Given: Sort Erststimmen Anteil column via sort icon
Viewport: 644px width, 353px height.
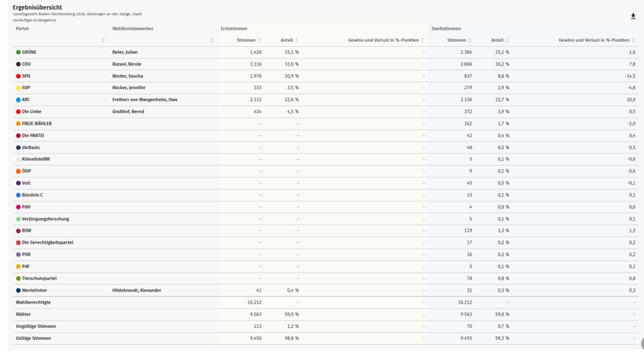Looking at the screenshot, I should [x=297, y=40].
